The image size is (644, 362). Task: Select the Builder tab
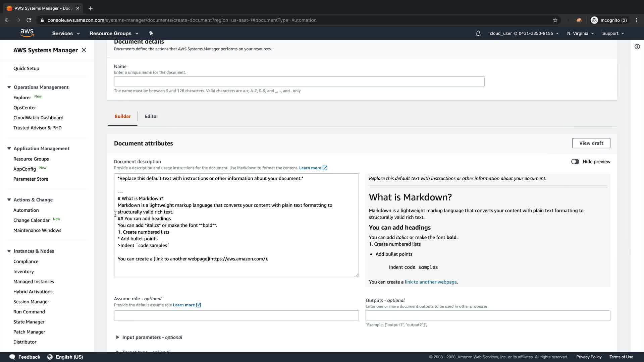pyautogui.click(x=122, y=116)
